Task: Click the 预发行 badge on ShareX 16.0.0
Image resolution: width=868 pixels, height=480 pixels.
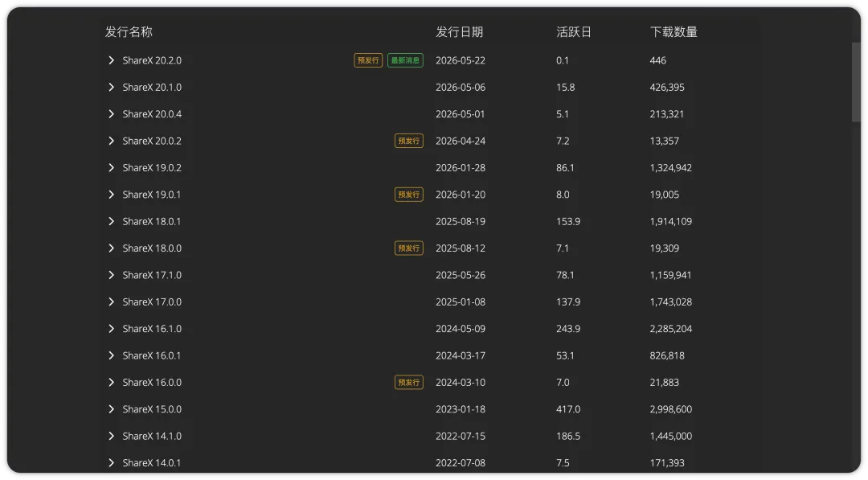Action: tap(409, 383)
